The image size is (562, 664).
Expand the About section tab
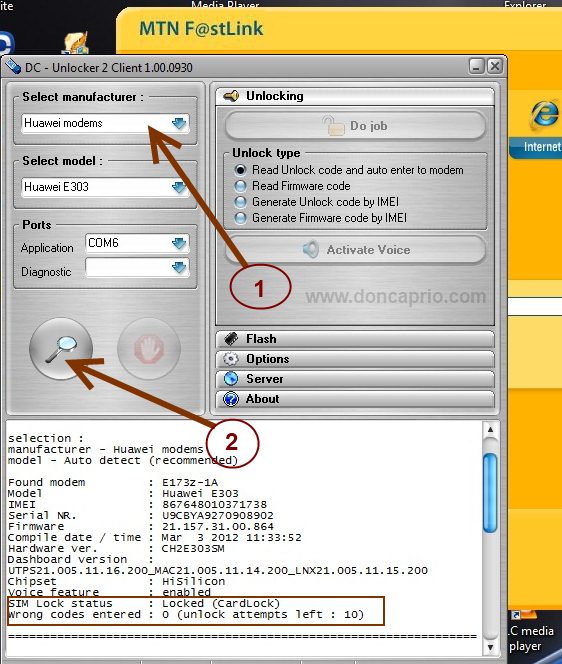click(x=355, y=399)
